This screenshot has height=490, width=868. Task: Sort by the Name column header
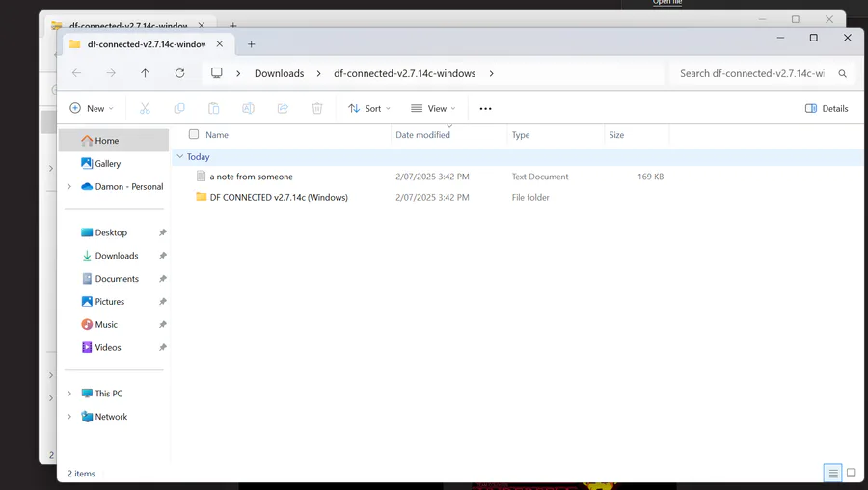[x=217, y=134]
